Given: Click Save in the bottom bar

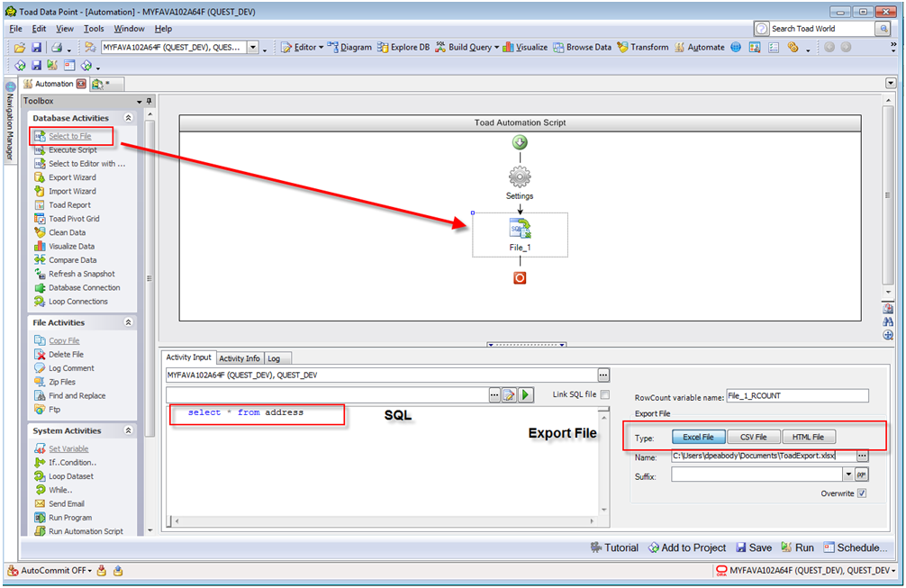Looking at the screenshot, I should (754, 547).
